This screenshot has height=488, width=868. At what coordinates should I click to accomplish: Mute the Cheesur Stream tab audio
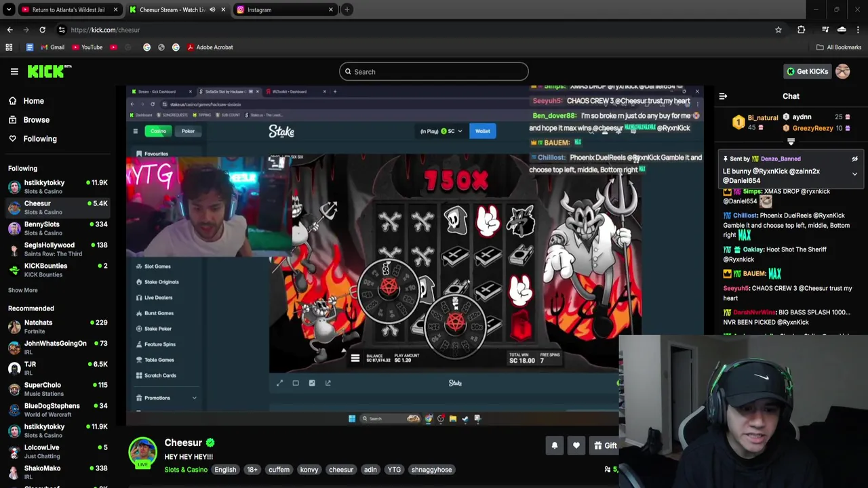(x=212, y=9)
